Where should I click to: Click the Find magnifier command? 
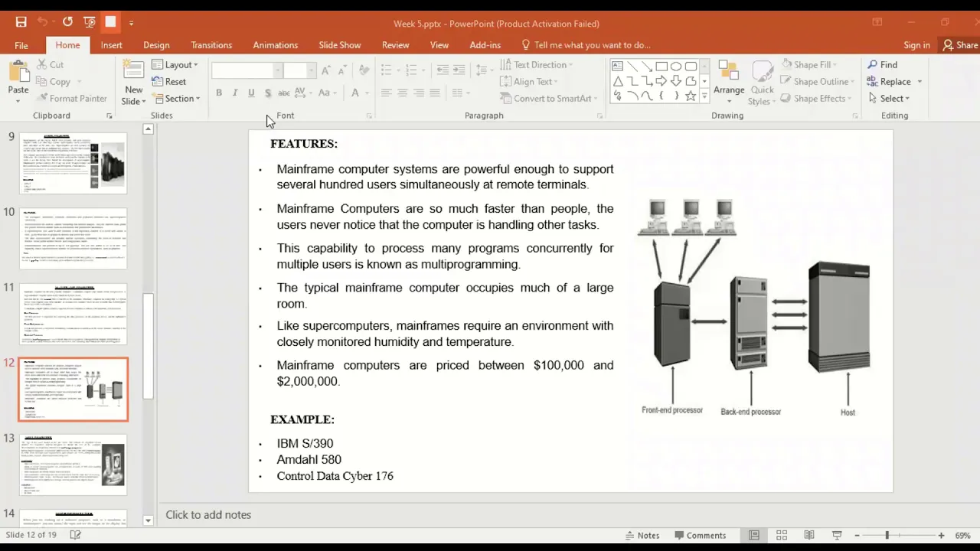point(882,65)
